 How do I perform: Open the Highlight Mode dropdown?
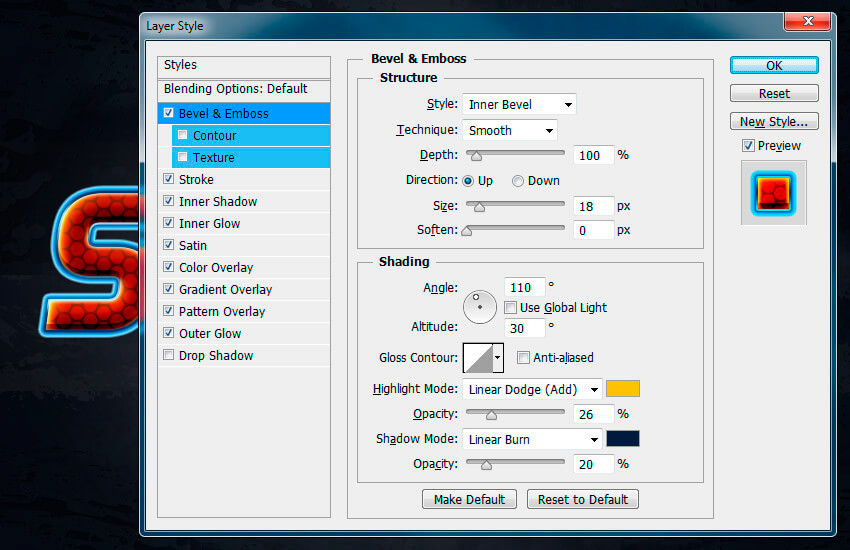pyautogui.click(x=533, y=389)
